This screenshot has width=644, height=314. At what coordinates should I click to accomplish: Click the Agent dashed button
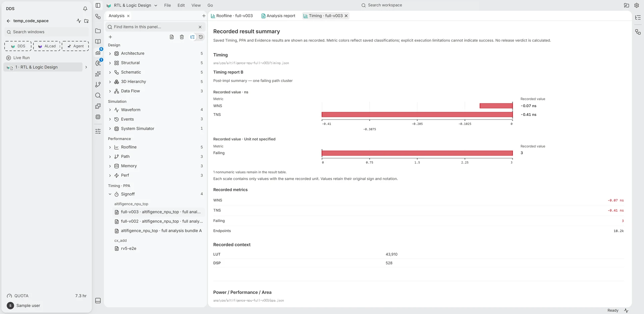coord(75,46)
